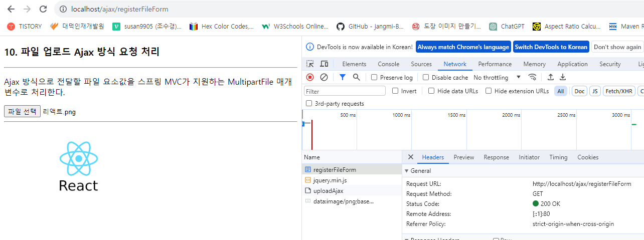Viewport: 644px width, 240px height.
Task: Open the Timing tab
Action: [558, 157]
